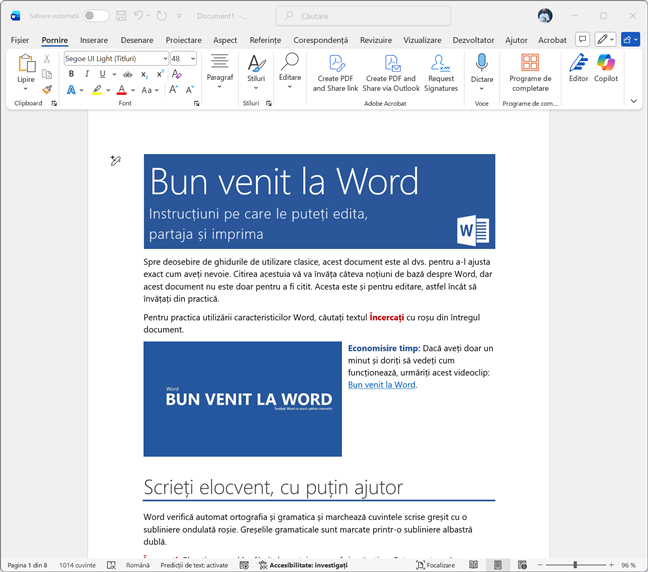Select the Format Painter brush icon

coord(47,89)
